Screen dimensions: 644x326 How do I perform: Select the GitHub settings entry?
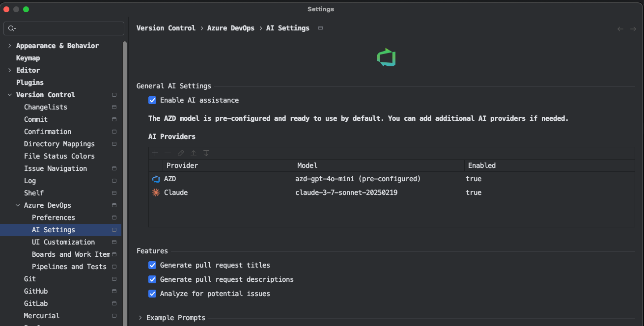point(36,291)
